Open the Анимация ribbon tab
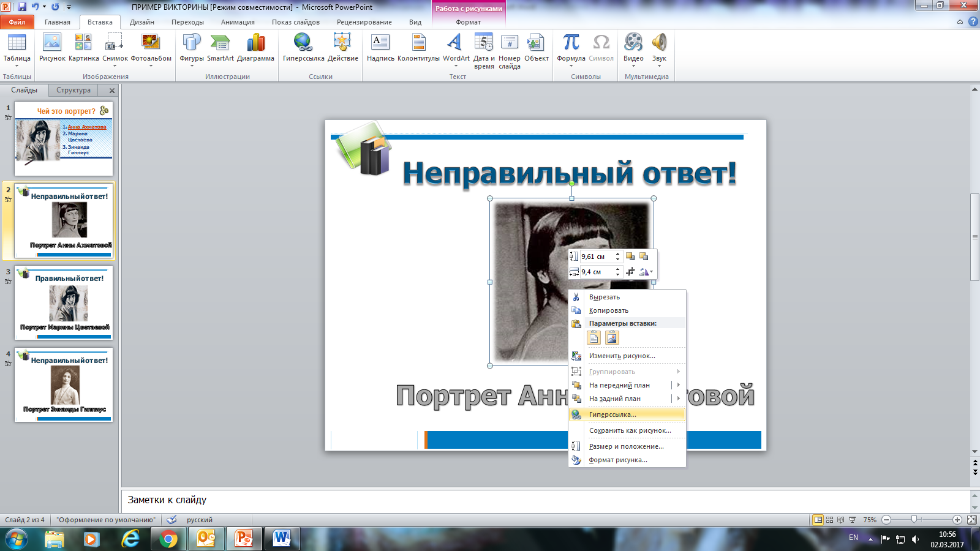 [x=238, y=22]
